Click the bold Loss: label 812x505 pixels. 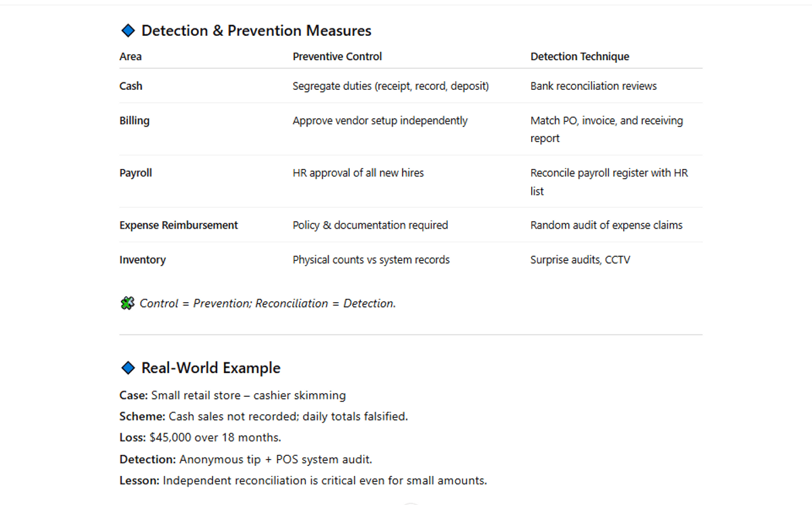pyautogui.click(x=133, y=437)
